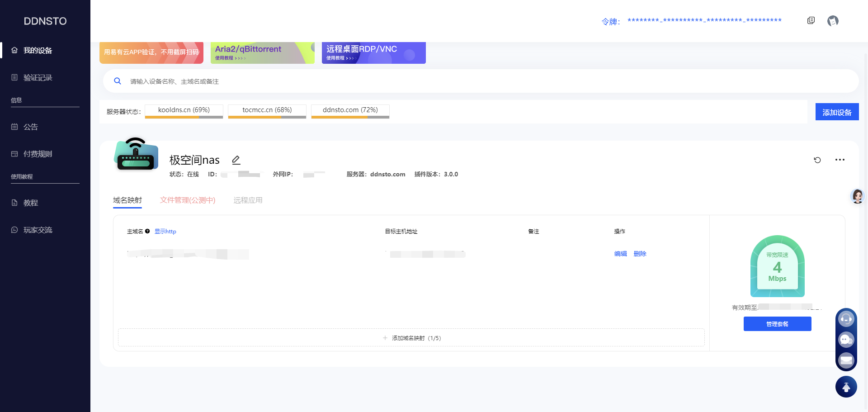Open the customer service headset icon
The image size is (868, 412).
pos(846,319)
